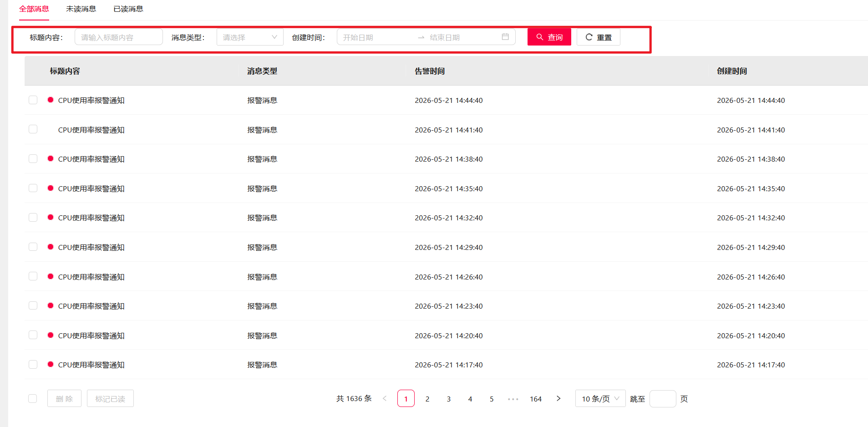Click 报警消息 type in the 14:44:40 row

pyautogui.click(x=262, y=100)
